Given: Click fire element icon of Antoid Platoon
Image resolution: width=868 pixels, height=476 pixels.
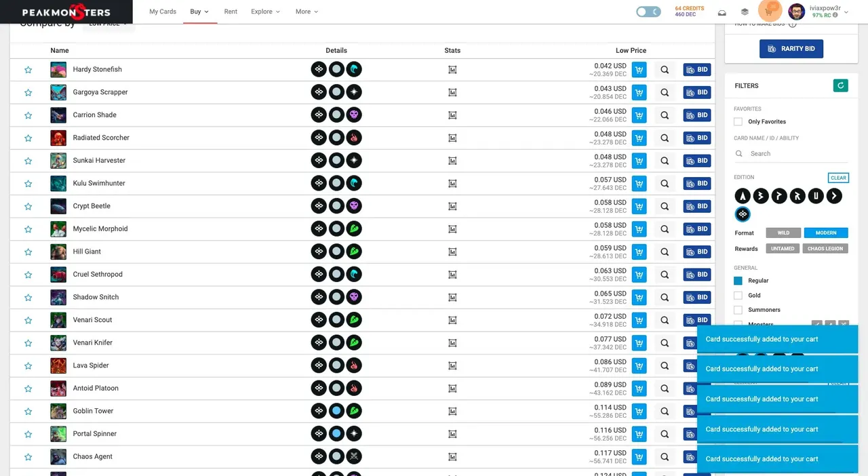Looking at the screenshot, I should click(x=354, y=388).
